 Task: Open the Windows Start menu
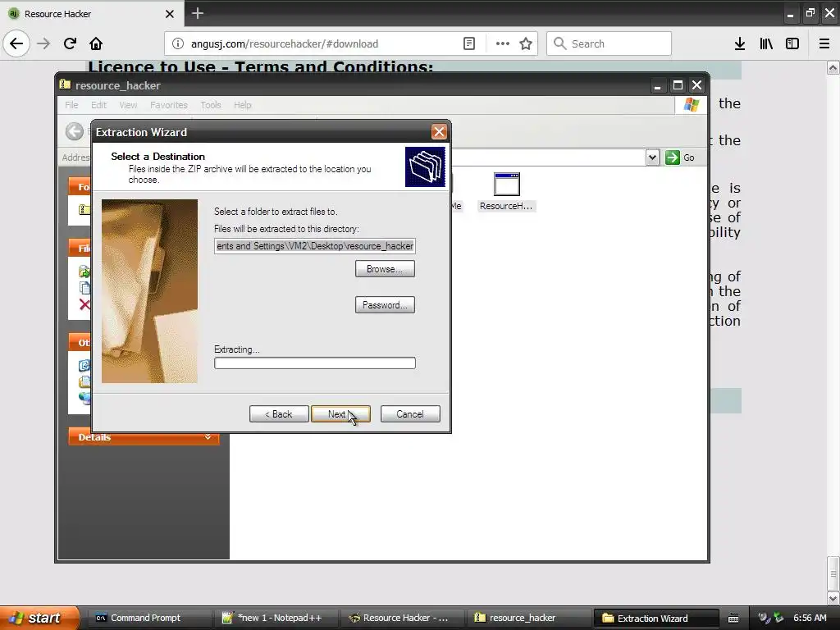38,619
